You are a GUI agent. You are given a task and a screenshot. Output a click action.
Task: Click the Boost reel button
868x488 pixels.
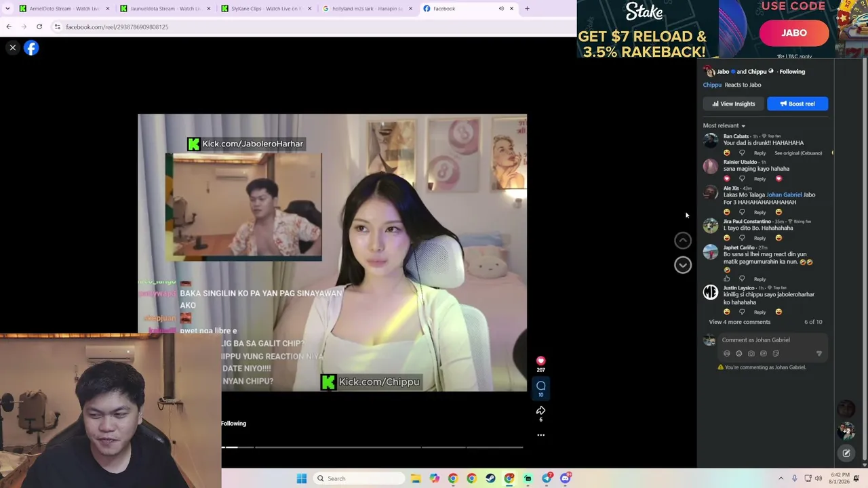[797, 104]
